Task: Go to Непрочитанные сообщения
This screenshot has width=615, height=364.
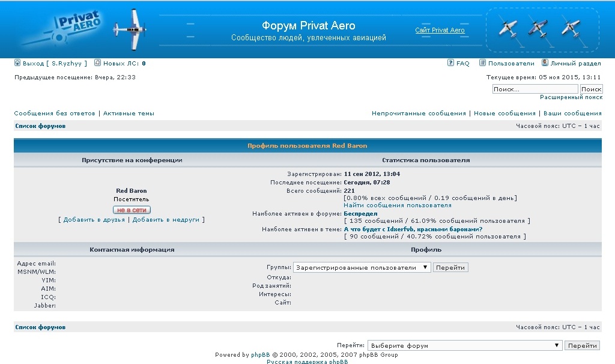Action: pos(419,113)
